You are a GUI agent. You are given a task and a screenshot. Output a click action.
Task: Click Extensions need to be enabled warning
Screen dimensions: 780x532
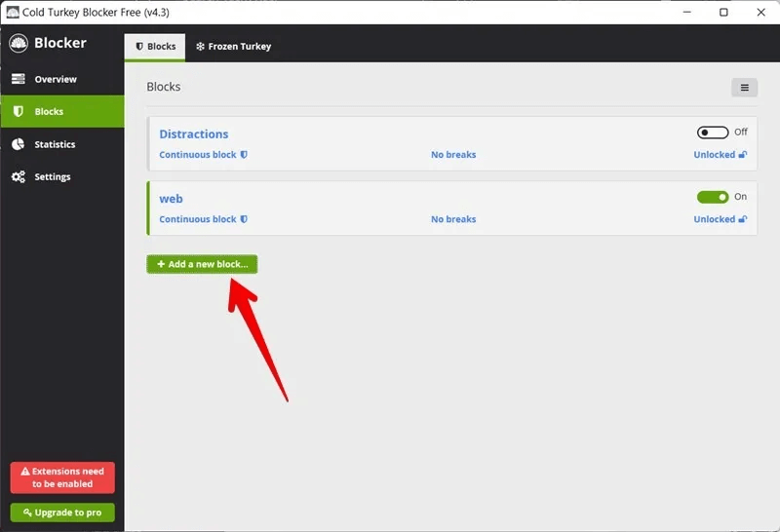pos(62,477)
